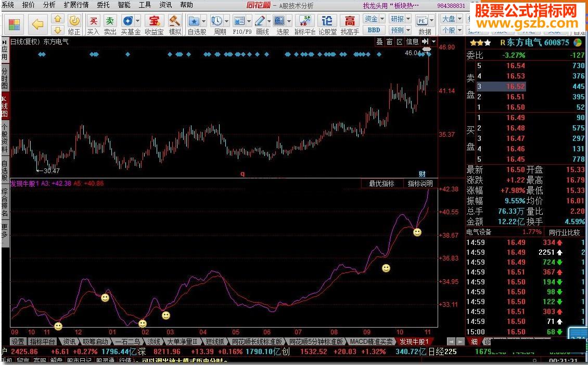Open the 分析 menu
588x365 pixels.
(x=49, y=5)
